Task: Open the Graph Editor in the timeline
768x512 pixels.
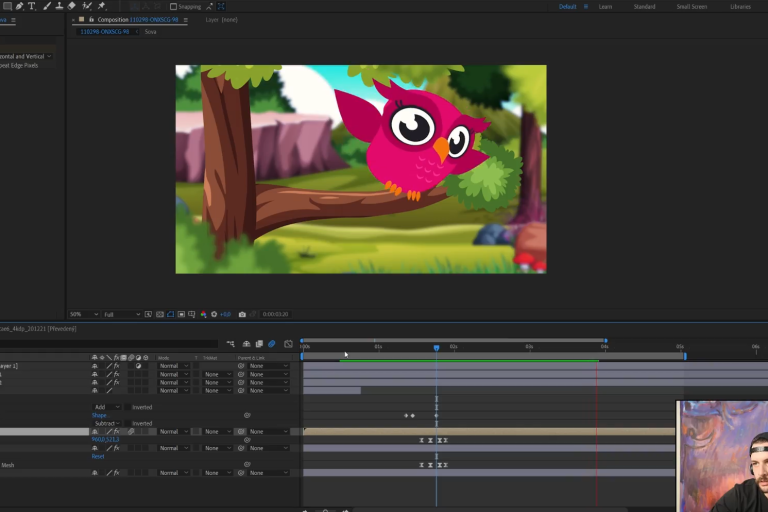Action: coord(288,344)
